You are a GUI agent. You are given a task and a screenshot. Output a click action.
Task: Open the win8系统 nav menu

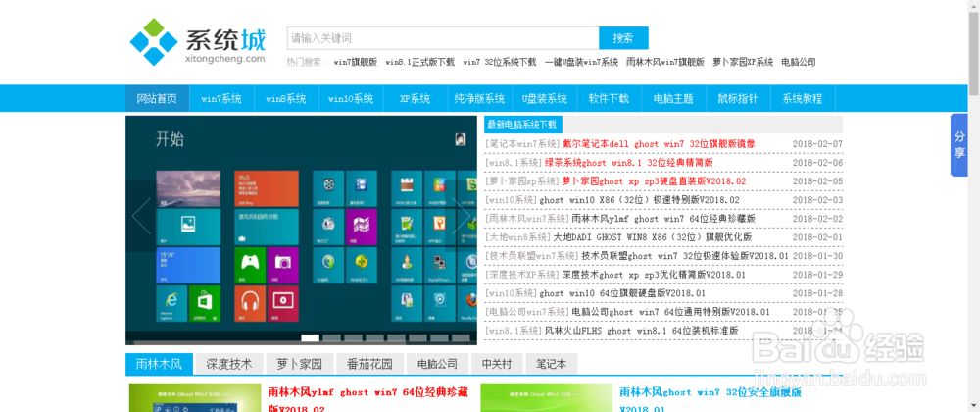click(285, 98)
